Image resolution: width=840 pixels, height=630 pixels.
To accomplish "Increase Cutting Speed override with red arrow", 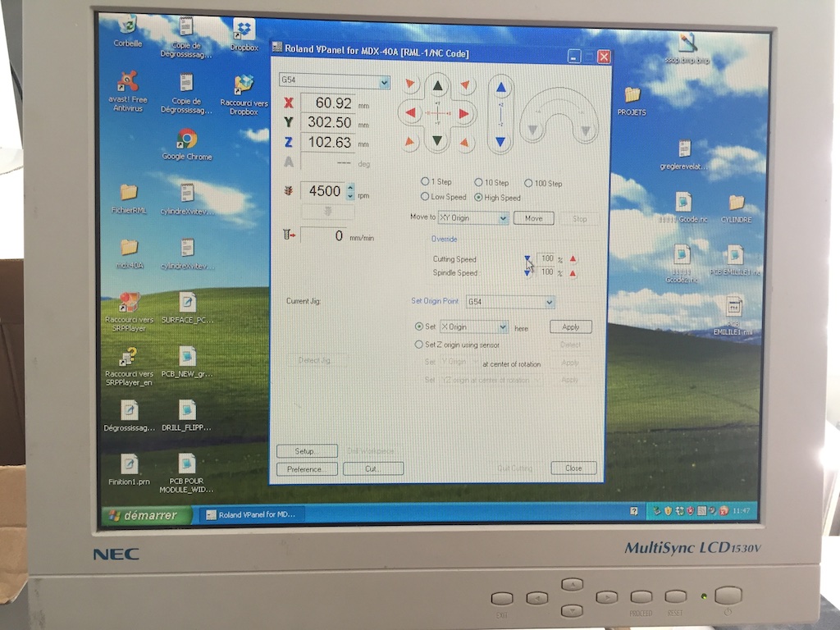I will tap(573, 258).
